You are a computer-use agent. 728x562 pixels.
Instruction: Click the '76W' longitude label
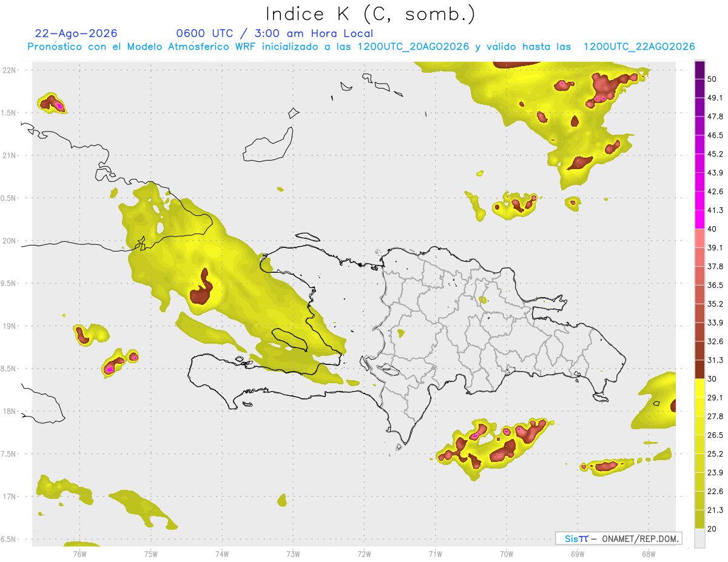[x=79, y=554]
